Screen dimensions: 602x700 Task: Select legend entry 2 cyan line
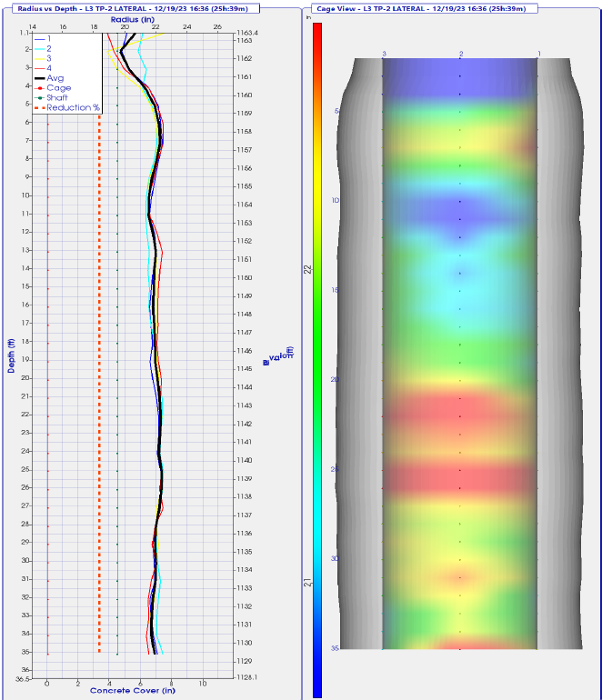coord(43,49)
